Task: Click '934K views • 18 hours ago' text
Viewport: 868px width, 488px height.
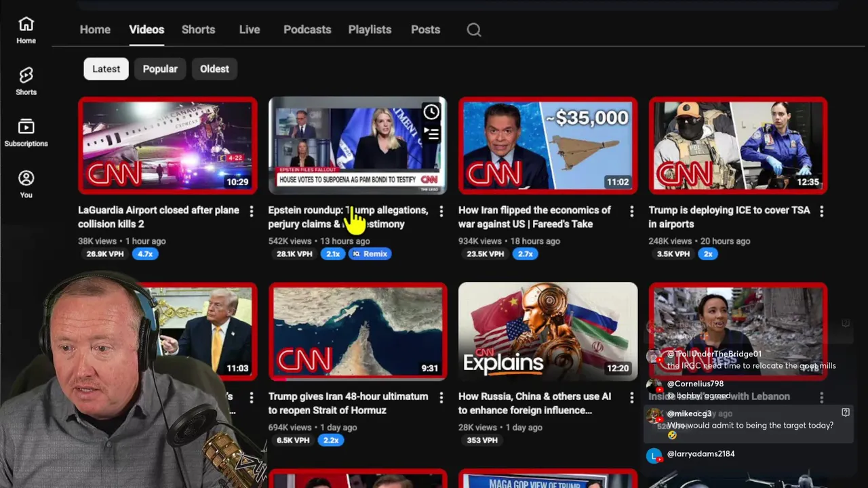Action: pos(509,241)
